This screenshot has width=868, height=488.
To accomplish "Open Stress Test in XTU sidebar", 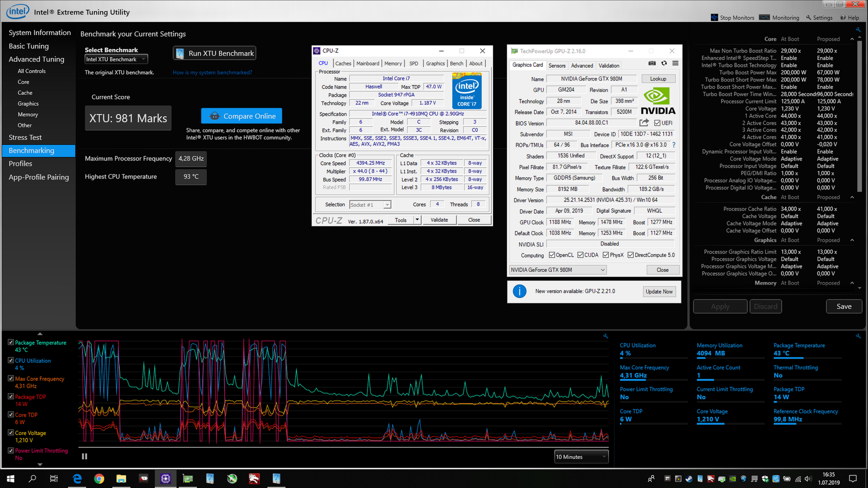I will [25, 137].
